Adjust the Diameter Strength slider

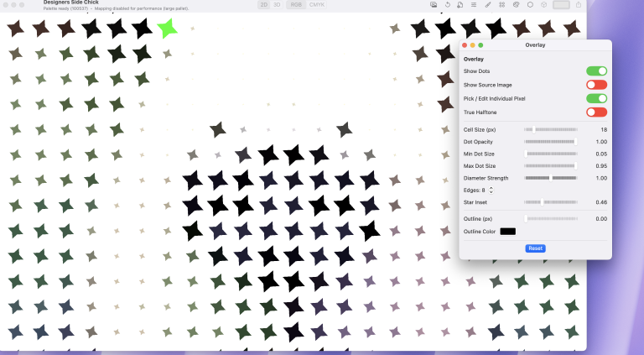point(551,178)
